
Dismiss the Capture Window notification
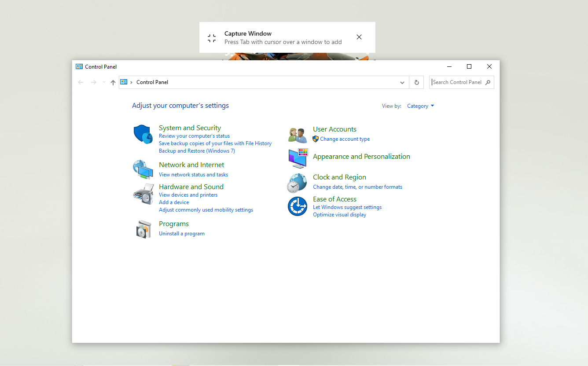(x=359, y=37)
